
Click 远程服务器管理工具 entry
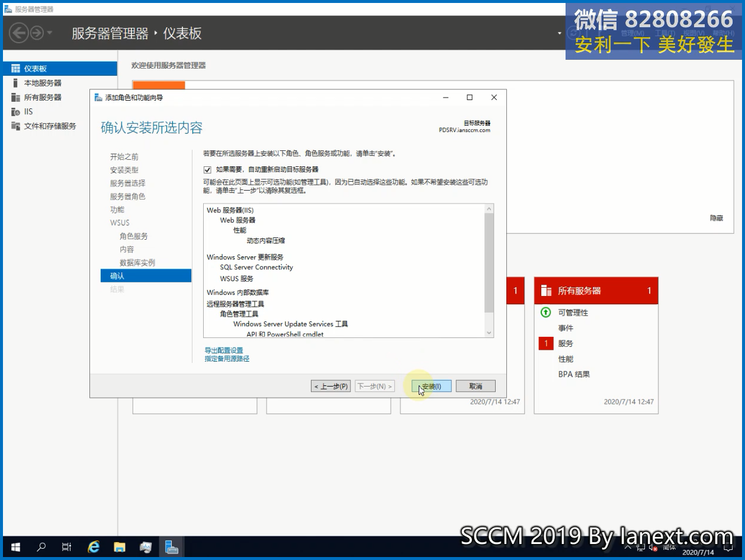pyautogui.click(x=235, y=304)
